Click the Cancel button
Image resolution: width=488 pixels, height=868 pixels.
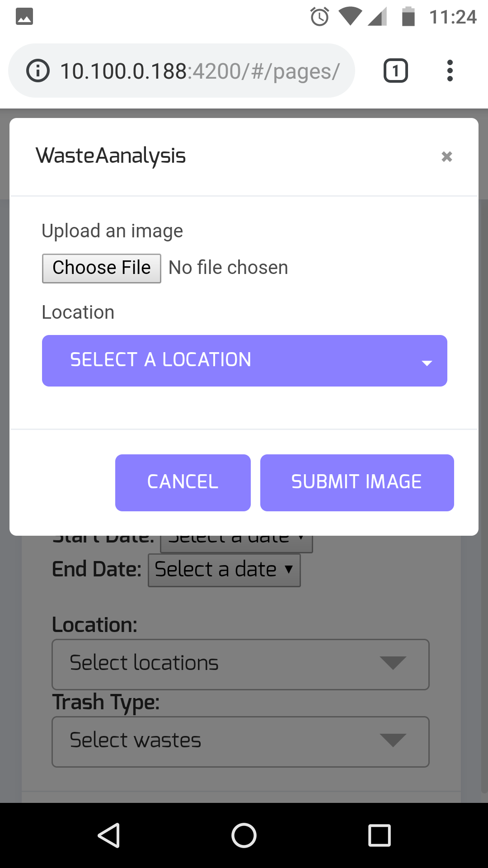183,483
